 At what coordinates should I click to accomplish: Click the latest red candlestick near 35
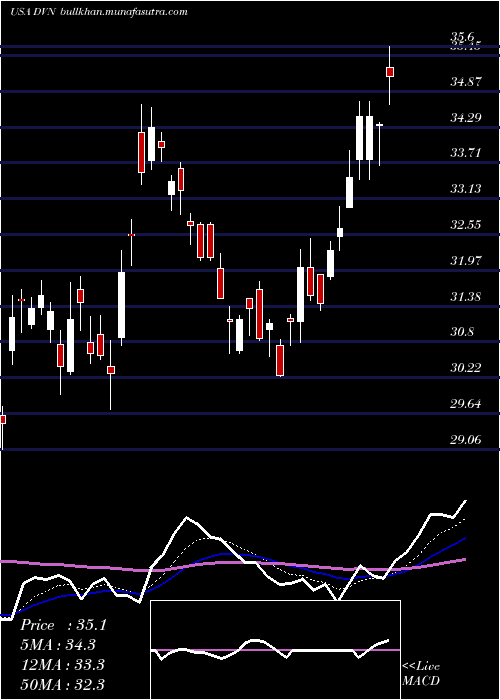[390, 72]
